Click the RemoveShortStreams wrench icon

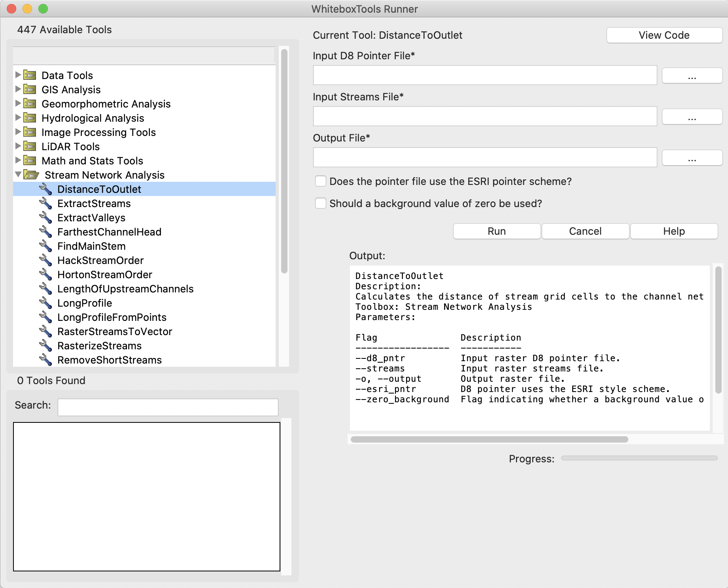click(45, 360)
